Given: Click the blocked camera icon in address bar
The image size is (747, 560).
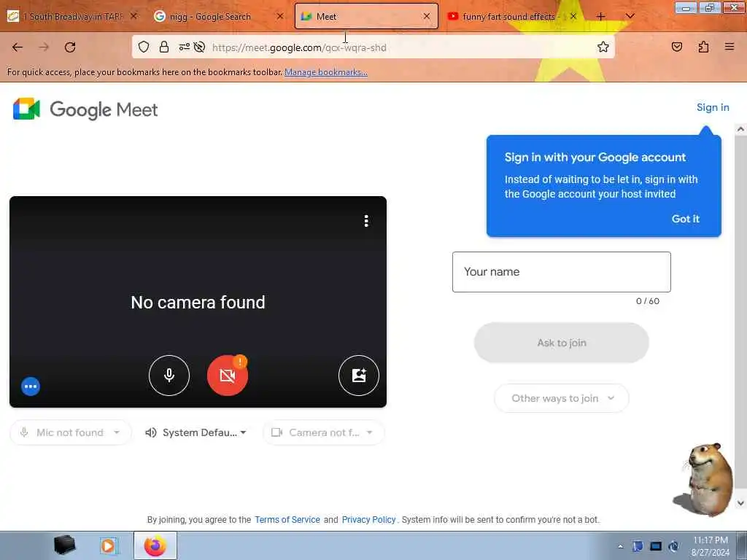Looking at the screenshot, I should 200,47.
